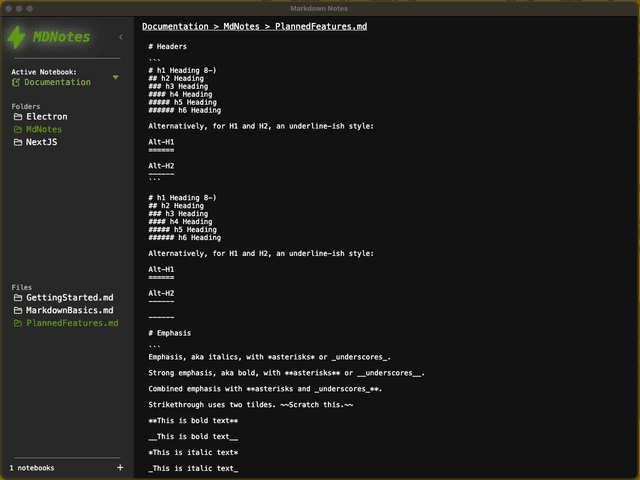
Task: Click the Electron folder icon
Action: [x=17, y=117]
